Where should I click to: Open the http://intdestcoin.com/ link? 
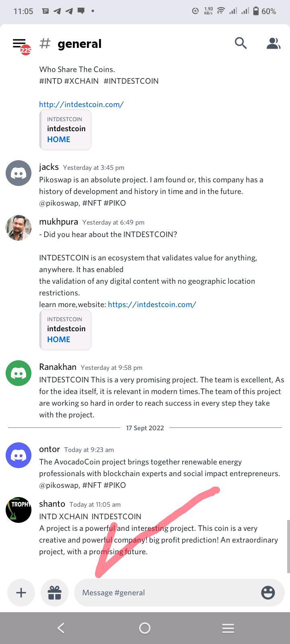point(81,104)
